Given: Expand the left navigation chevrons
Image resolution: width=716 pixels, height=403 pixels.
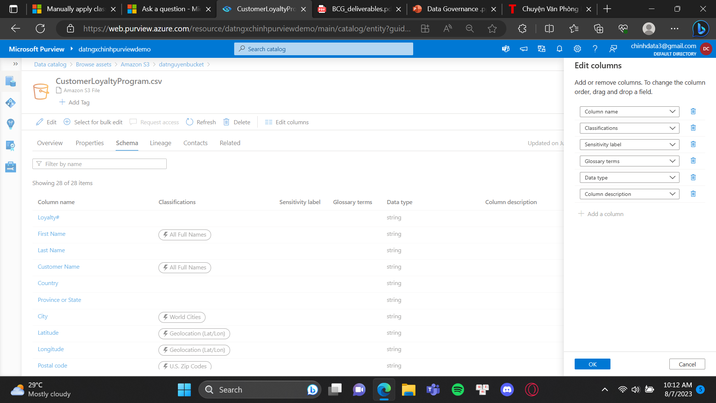Looking at the screenshot, I should pyautogui.click(x=15, y=64).
